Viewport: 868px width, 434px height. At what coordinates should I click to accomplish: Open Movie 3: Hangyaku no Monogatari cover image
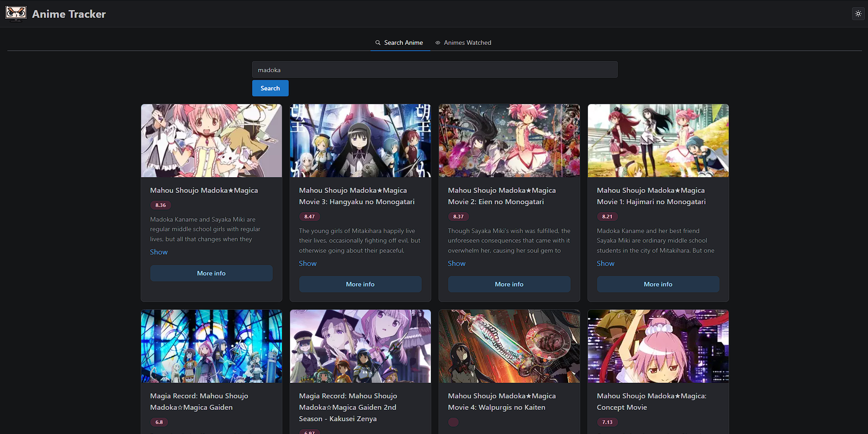coord(360,141)
